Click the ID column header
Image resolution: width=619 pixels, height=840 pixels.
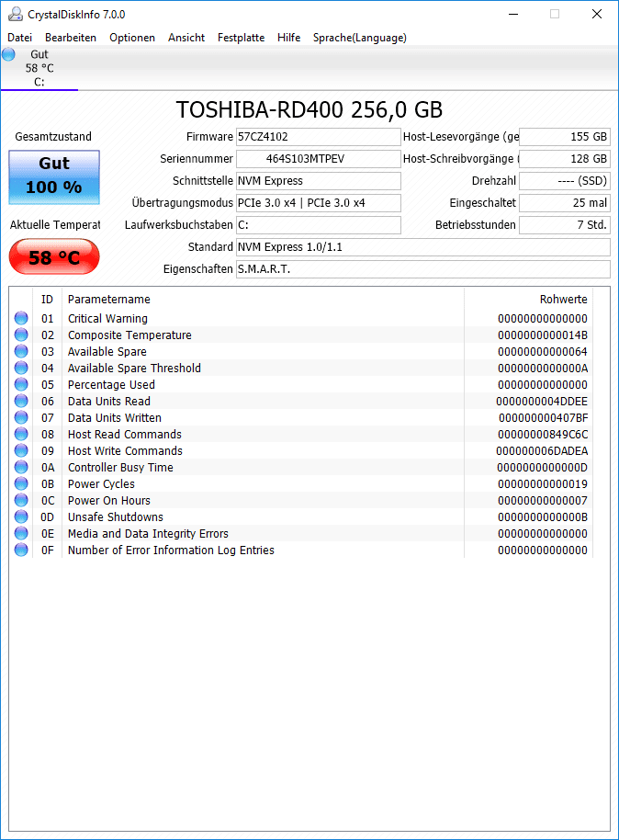(x=47, y=299)
